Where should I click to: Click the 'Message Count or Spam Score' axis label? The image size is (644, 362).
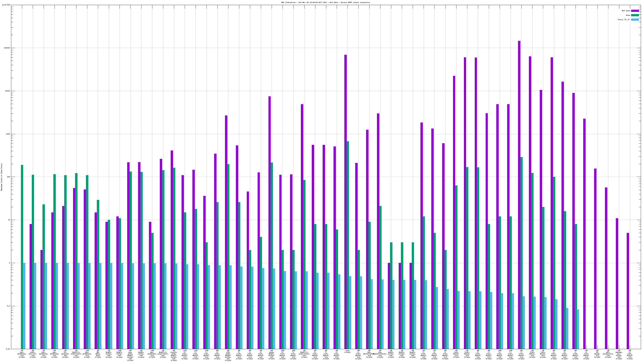[x=1, y=177]
